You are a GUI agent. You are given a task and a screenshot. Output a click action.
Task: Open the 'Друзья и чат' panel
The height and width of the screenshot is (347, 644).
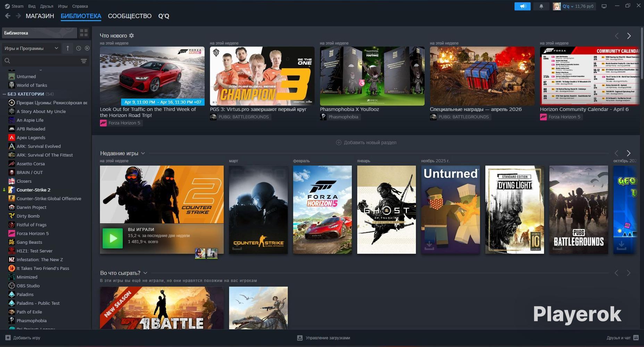tap(622, 338)
